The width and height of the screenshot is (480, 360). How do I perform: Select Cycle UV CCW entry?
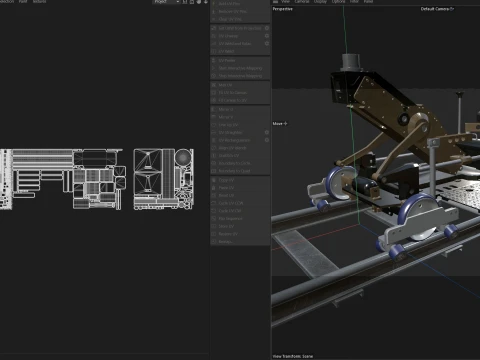(240, 203)
